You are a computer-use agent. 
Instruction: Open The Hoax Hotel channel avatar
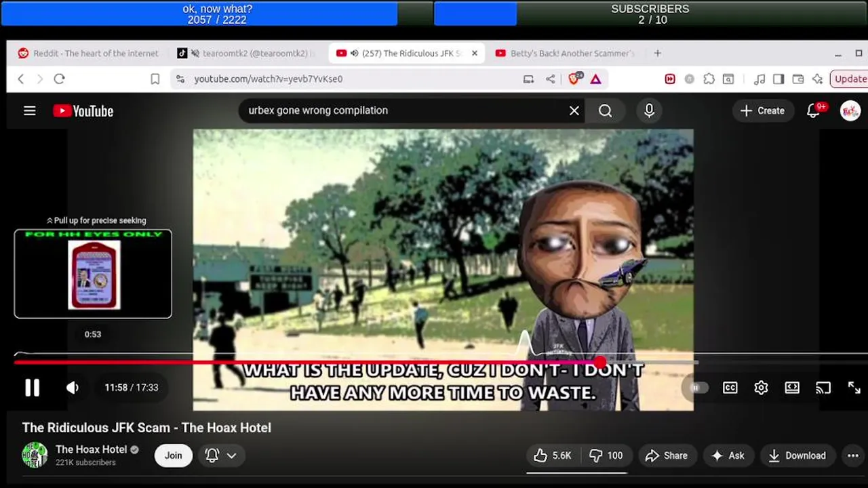35,455
